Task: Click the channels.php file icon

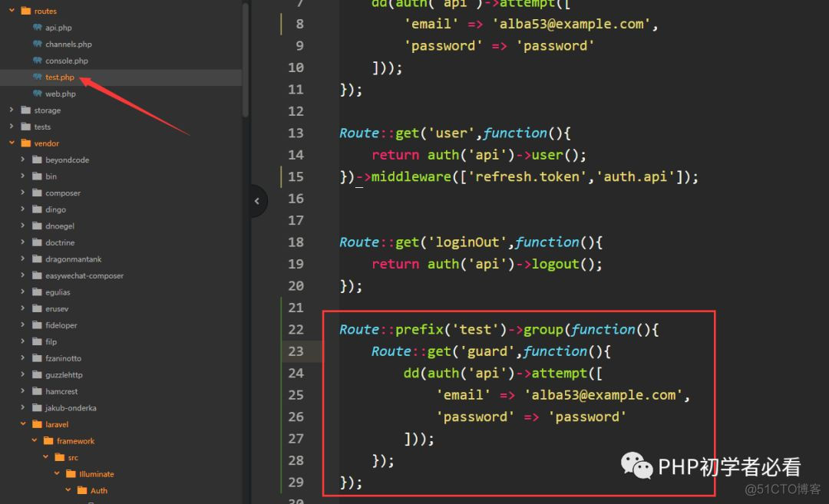Action: (38, 43)
